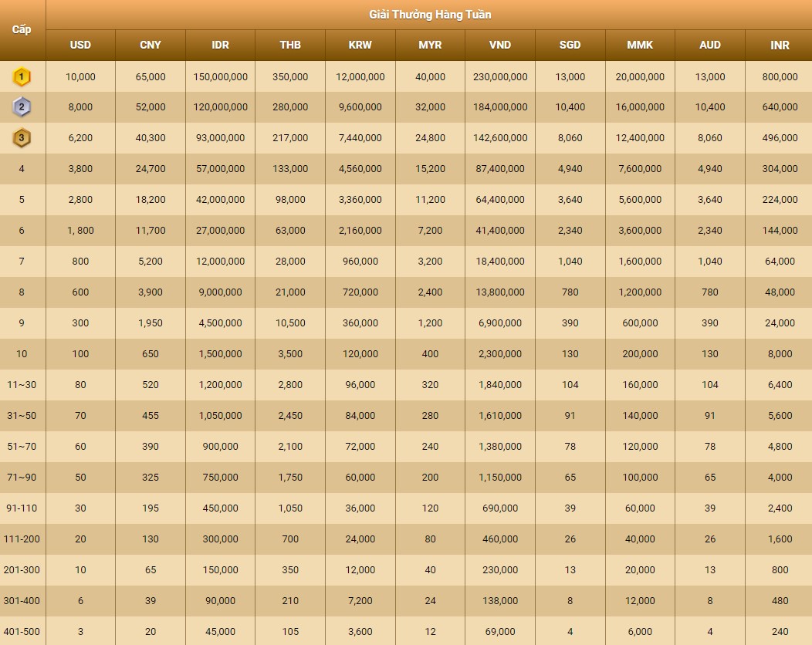Click the Giải Thưởng Hàng Tuần title
The image size is (812, 645).
coord(429,15)
